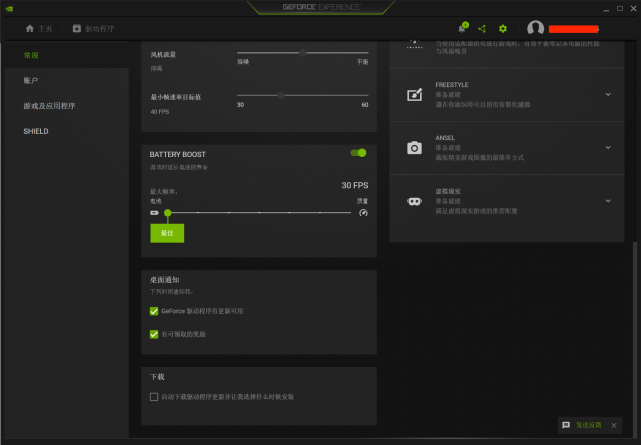Uncheck GeForce 驱动程序有更新可用 checkbox
The width and height of the screenshot is (641, 445).
[x=154, y=311]
